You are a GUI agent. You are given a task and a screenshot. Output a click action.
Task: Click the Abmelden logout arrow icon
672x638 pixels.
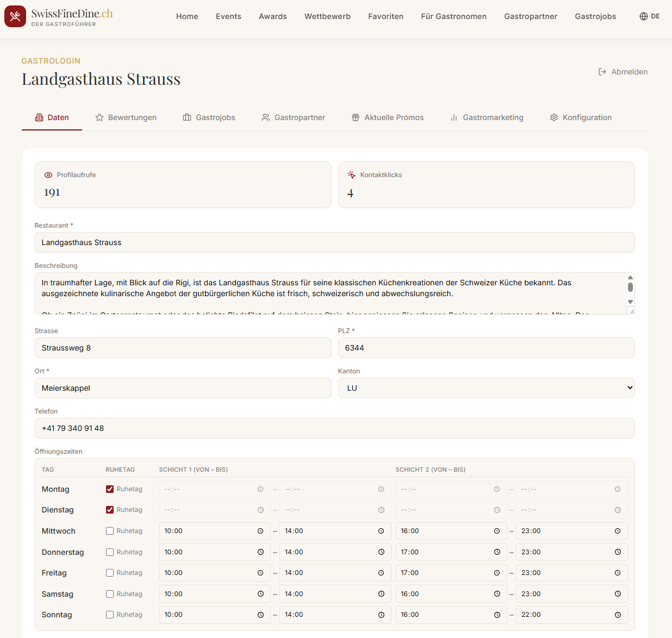pyautogui.click(x=602, y=72)
